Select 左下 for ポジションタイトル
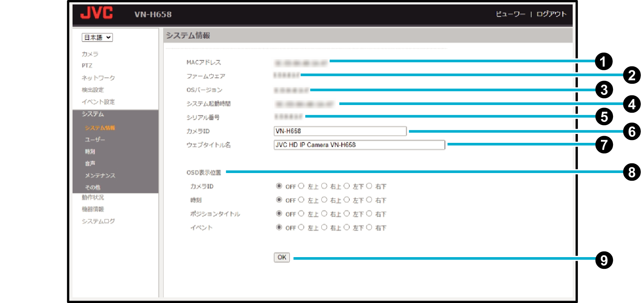 pyautogui.click(x=347, y=213)
